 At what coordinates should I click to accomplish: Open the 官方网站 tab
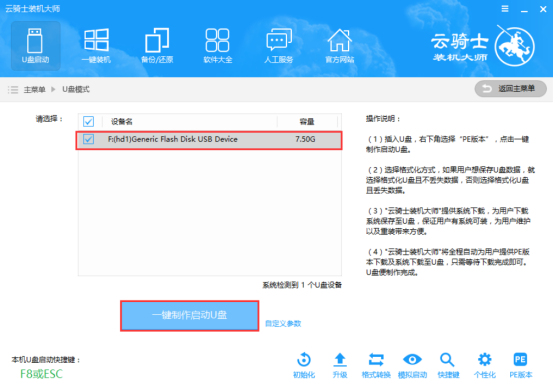340,46
